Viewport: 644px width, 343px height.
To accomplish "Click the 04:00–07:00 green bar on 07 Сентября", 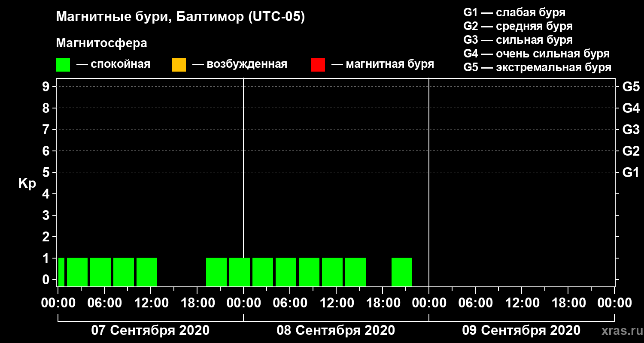I will tap(100, 272).
